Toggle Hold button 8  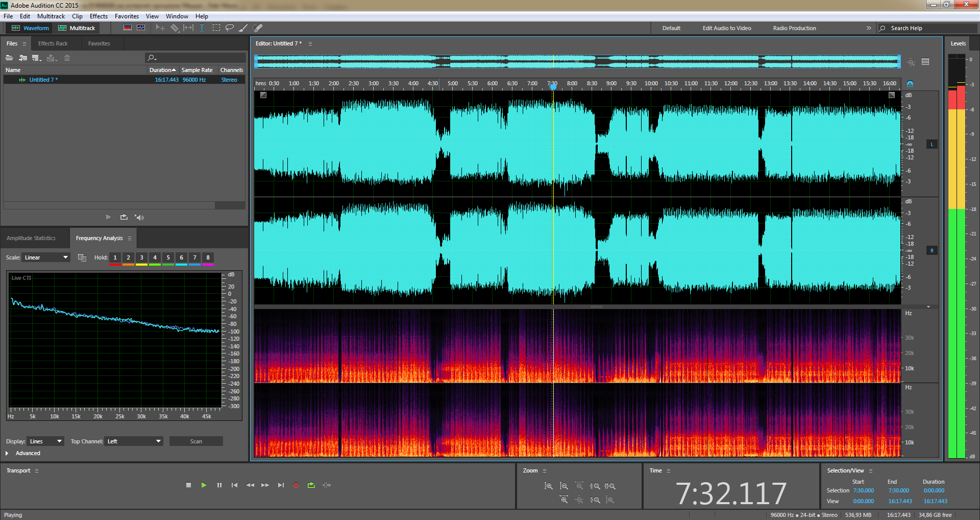(x=208, y=257)
